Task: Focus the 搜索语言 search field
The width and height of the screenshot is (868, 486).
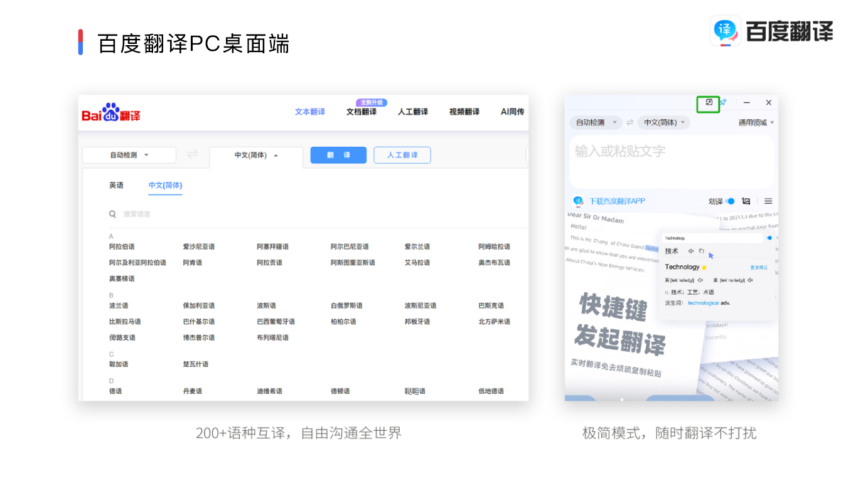Action: pyautogui.click(x=319, y=214)
